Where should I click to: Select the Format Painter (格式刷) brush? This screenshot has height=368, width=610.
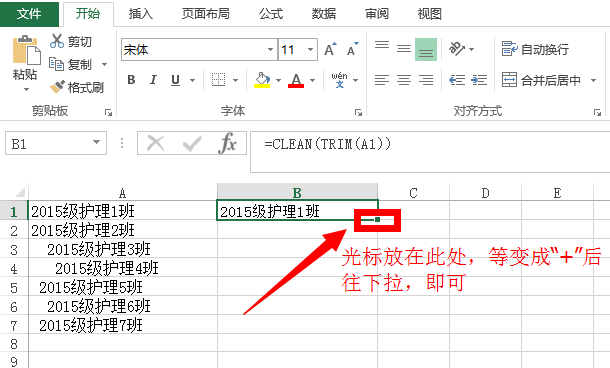click(x=57, y=87)
